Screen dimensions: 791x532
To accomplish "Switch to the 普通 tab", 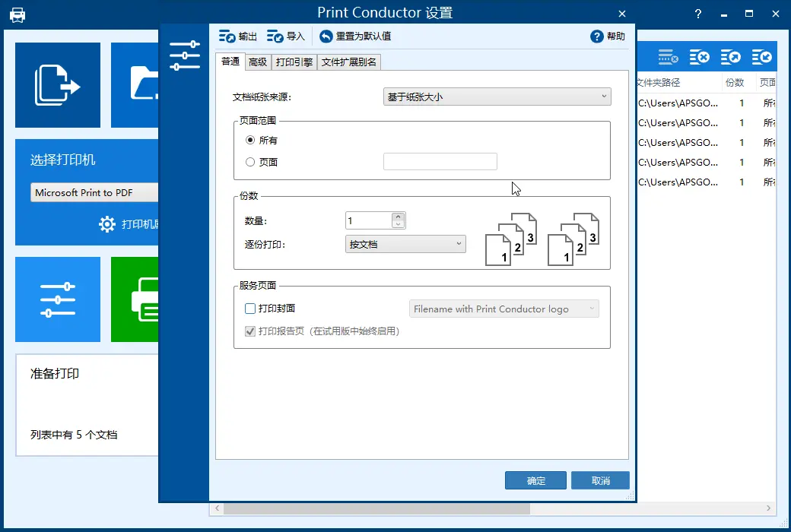I will pyautogui.click(x=230, y=62).
